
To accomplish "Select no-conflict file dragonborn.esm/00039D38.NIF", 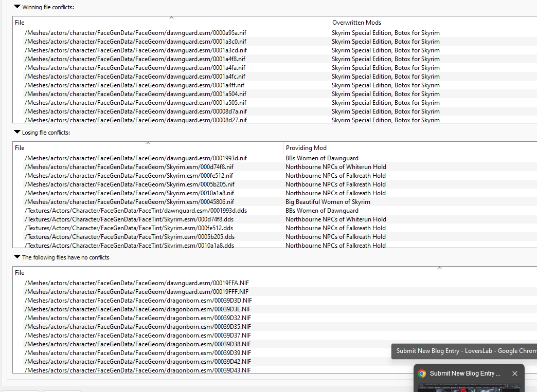I will (138, 344).
